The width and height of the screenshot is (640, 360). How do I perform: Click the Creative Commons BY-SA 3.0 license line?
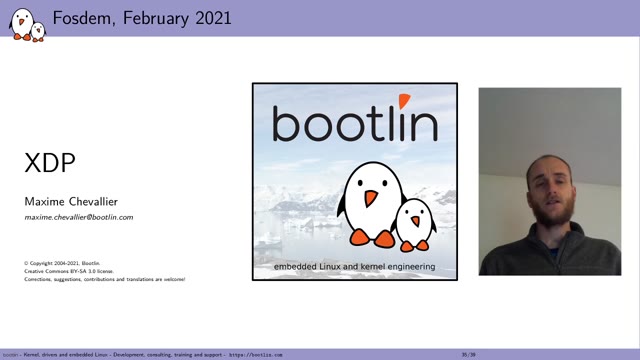tap(69, 271)
